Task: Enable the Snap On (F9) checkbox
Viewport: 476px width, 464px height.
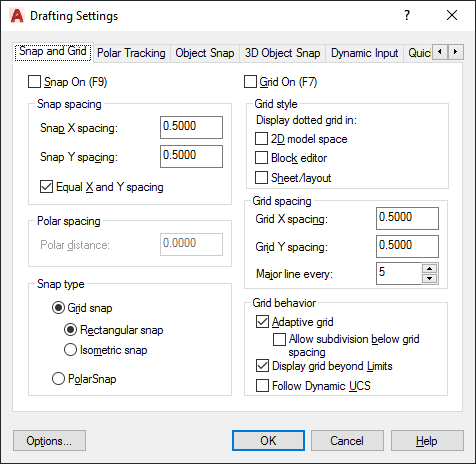Action: pos(34,82)
